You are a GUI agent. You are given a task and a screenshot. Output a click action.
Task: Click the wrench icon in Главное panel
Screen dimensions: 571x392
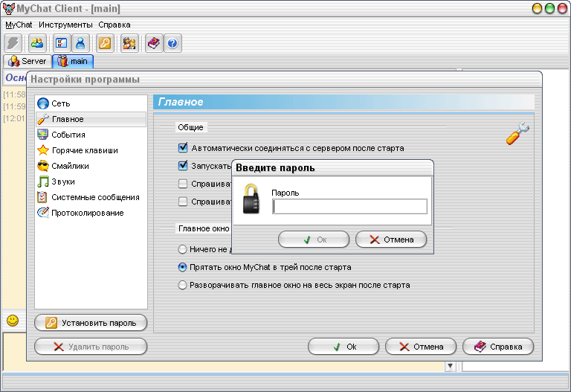517,133
